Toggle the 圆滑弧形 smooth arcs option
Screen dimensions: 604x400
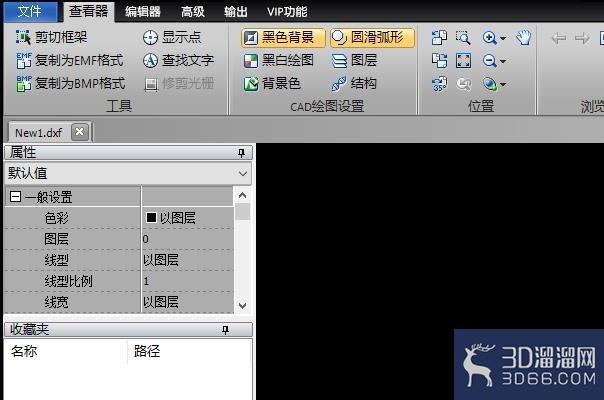click(372, 38)
